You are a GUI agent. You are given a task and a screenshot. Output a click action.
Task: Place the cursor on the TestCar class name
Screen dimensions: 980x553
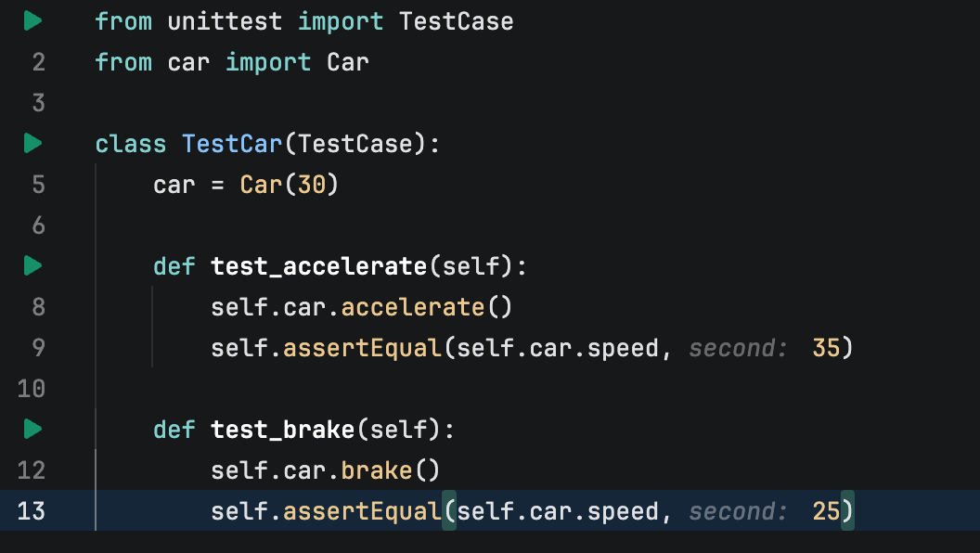click(x=232, y=144)
